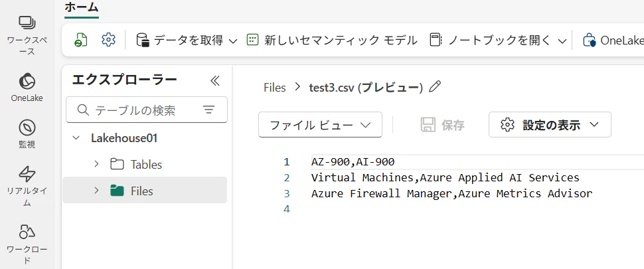Open the ファイル ビュー dropdown
The width and height of the screenshot is (644, 269).
click(x=320, y=125)
